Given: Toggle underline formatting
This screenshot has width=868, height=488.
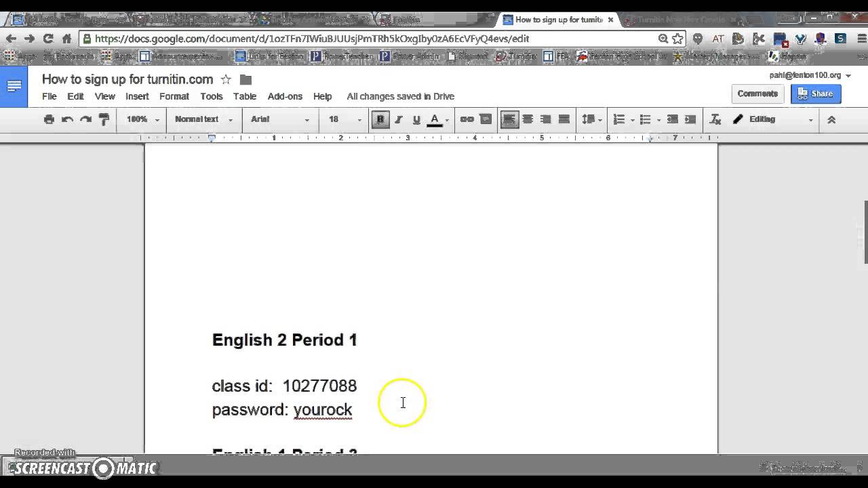Looking at the screenshot, I should [x=416, y=119].
